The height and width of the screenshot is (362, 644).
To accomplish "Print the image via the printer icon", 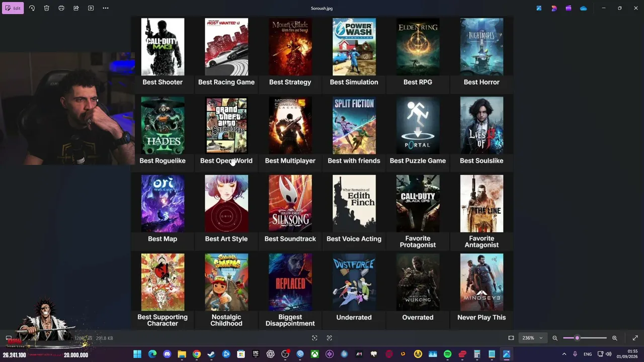I will [x=61, y=8].
